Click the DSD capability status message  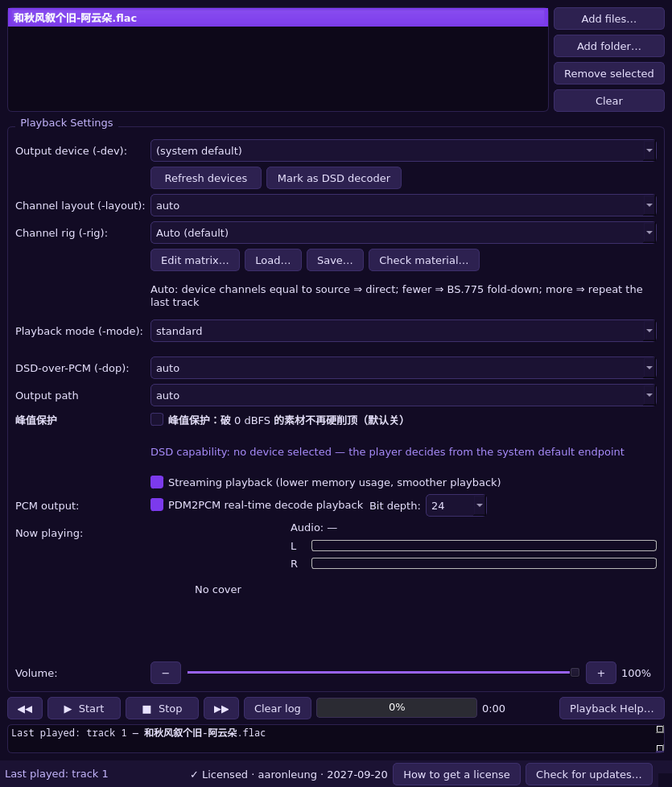coord(387,451)
